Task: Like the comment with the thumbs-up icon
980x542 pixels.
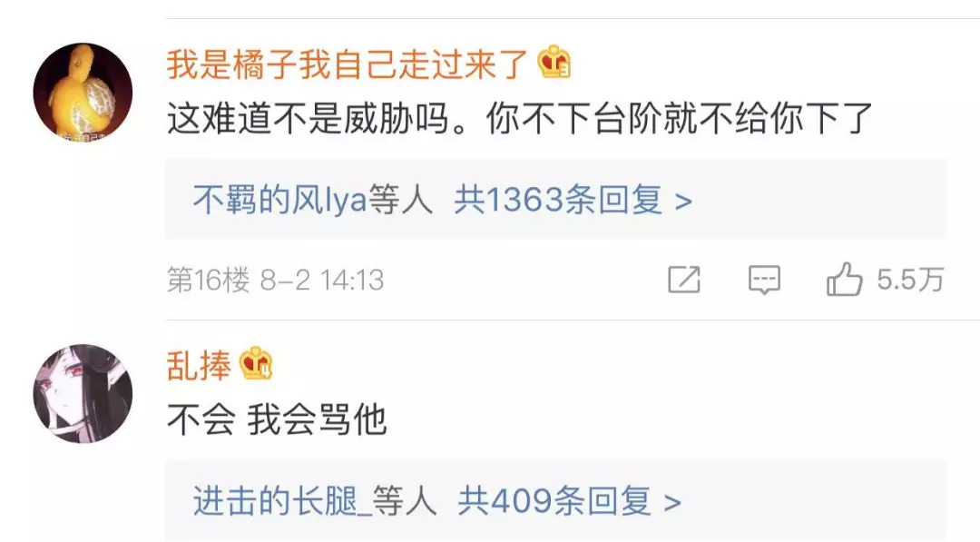Action: point(845,279)
